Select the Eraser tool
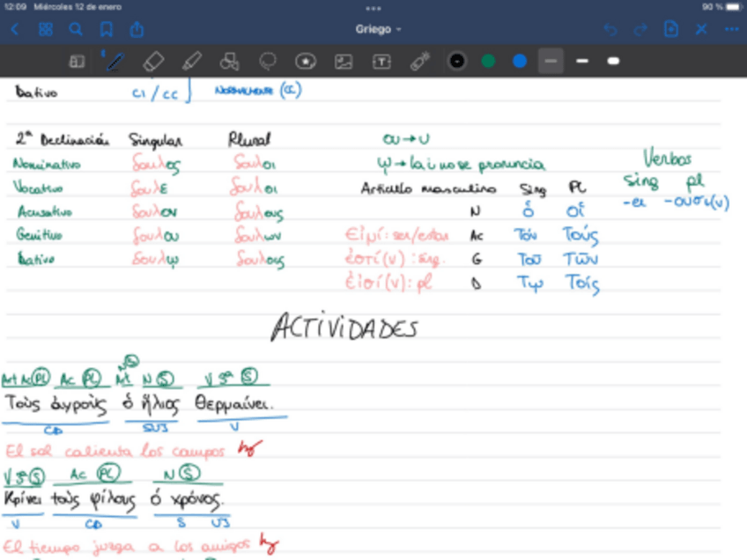Screen dimensions: 747x560 click(153, 62)
